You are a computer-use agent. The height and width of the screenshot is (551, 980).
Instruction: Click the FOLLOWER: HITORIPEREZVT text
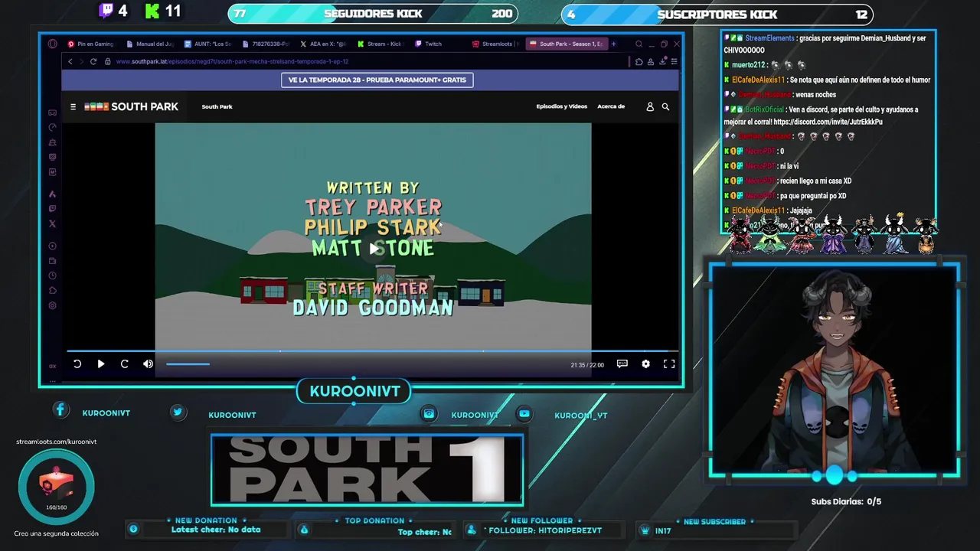pos(545,530)
